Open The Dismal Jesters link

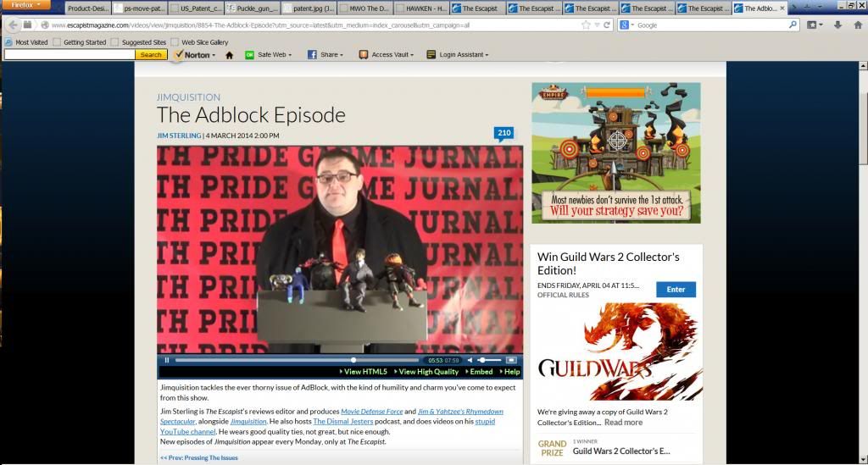click(x=343, y=421)
